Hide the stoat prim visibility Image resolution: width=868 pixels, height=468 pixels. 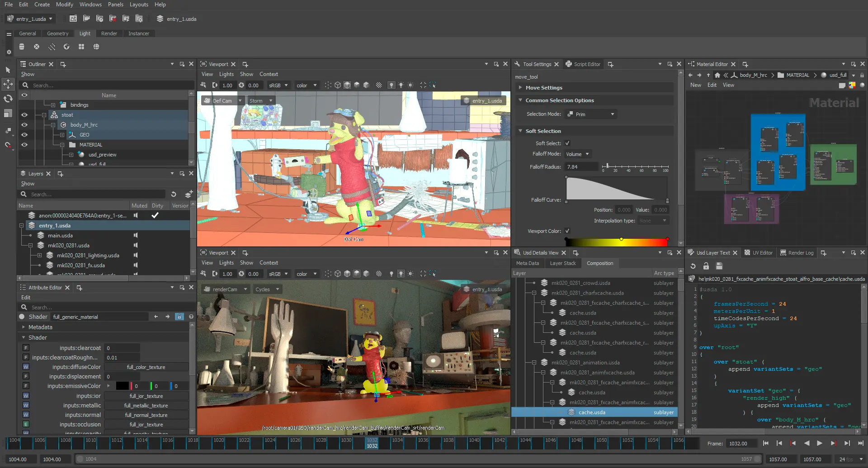(x=24, y=115)
